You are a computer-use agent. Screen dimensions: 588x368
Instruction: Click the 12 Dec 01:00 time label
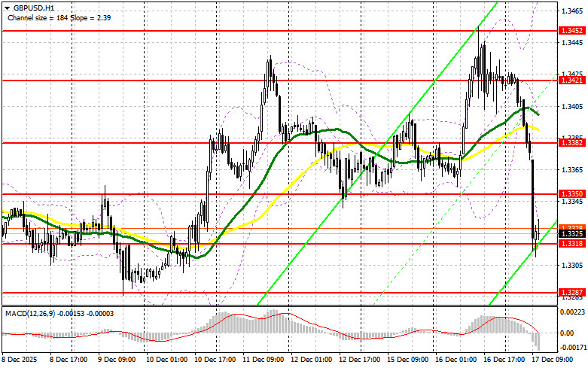click(x=311, y=360)
